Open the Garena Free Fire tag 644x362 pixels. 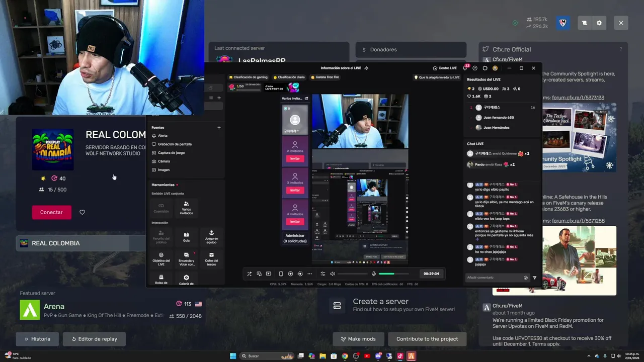[x=325, y=77]
